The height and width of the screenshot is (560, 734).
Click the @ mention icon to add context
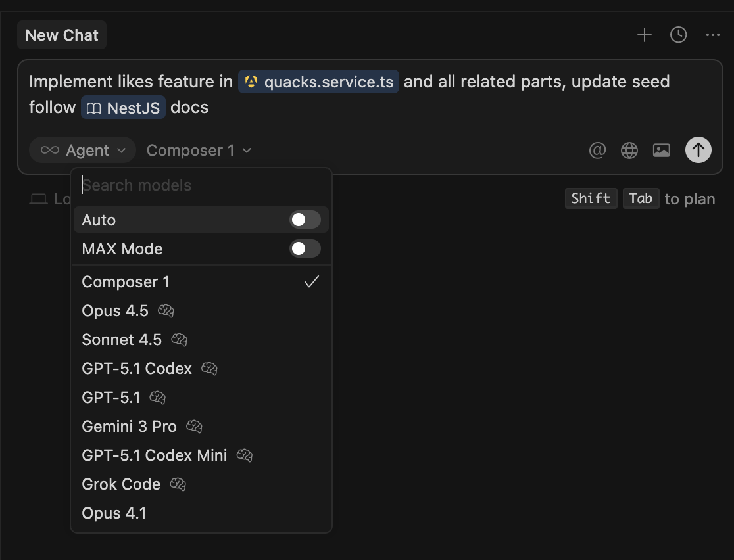tap(597, 150)
